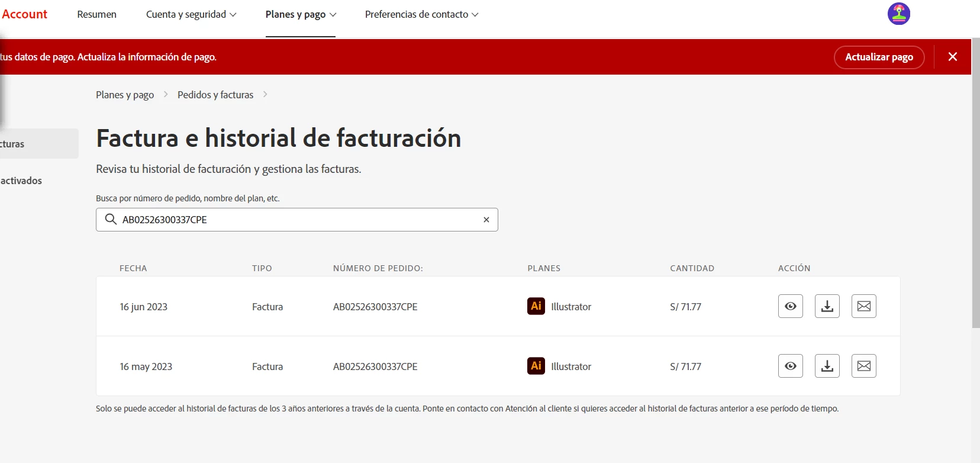Dismiss the red payment alert banner
The width and height of the screenshot is (980, 463).
(952, 57)
